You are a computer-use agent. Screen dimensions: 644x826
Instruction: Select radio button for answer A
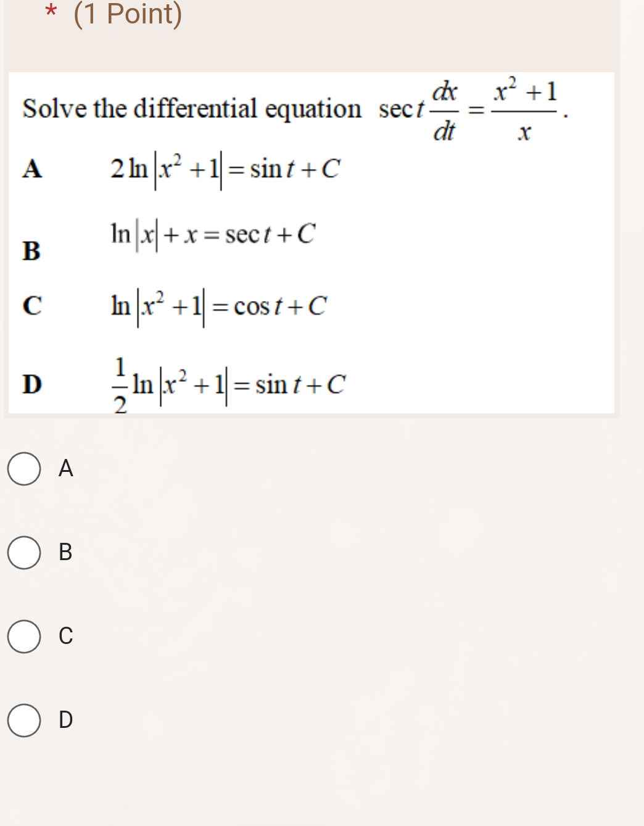click(x=25, y=470)
